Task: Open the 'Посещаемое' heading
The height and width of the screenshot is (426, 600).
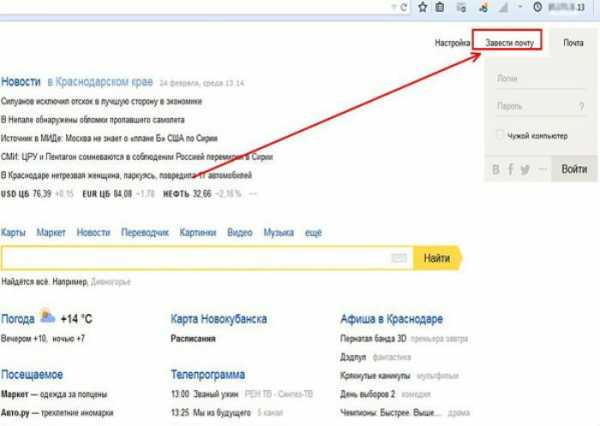Action: tap(32, 375)
